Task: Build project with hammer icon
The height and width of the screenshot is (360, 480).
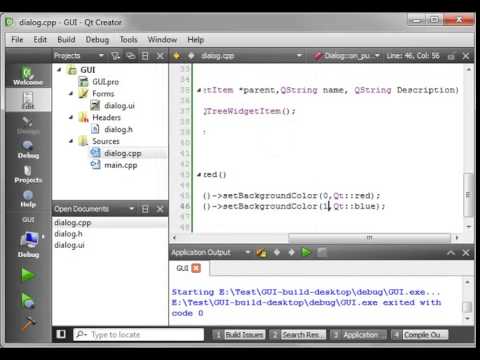Action: coord(27,323)
